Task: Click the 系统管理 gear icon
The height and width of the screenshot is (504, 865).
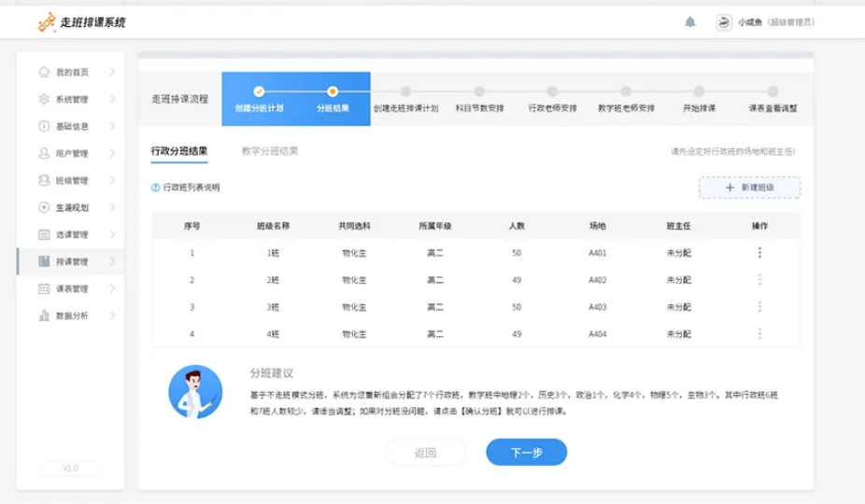Action: click(44, 99)
